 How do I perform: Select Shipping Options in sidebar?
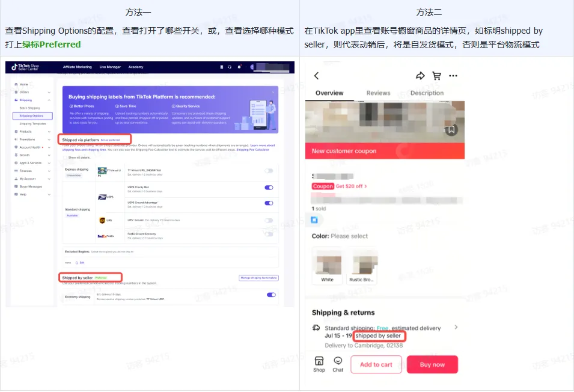[x=32, y=115]
